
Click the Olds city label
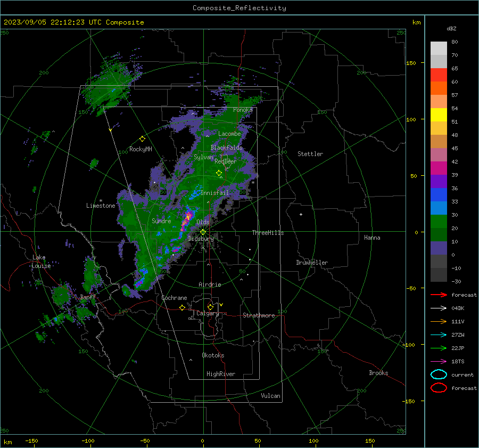pos(203,222)
